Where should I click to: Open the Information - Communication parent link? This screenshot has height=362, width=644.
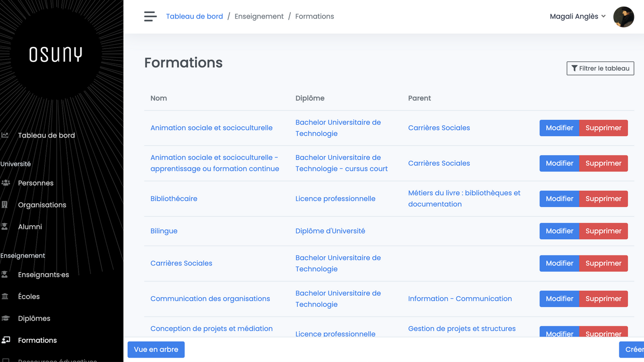coord(459,299)
